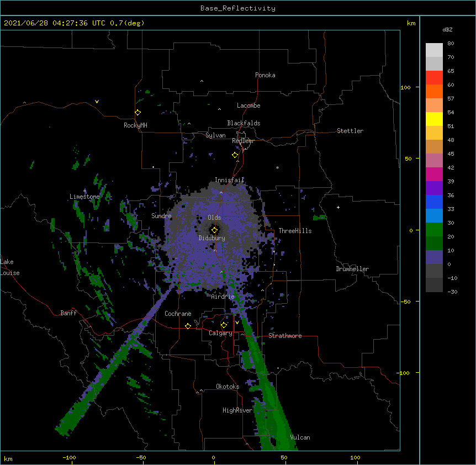Click the Ponoka town label
Image resolution: width=476 pixels, height=465 pixels.
coord(265,75)
